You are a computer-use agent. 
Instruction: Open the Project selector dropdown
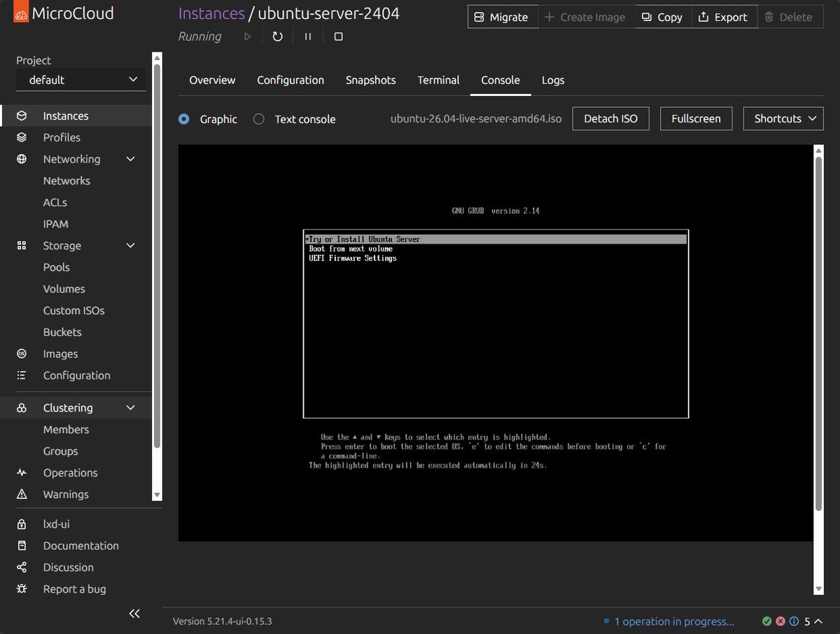pyautogui.click(x=81, y=80)
